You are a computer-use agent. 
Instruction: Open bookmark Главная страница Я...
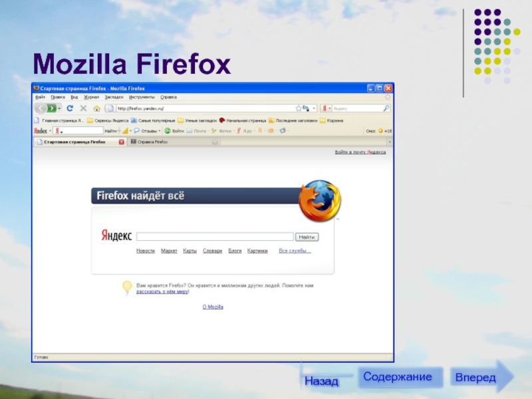pyautogui.click(x=59, y=120)
